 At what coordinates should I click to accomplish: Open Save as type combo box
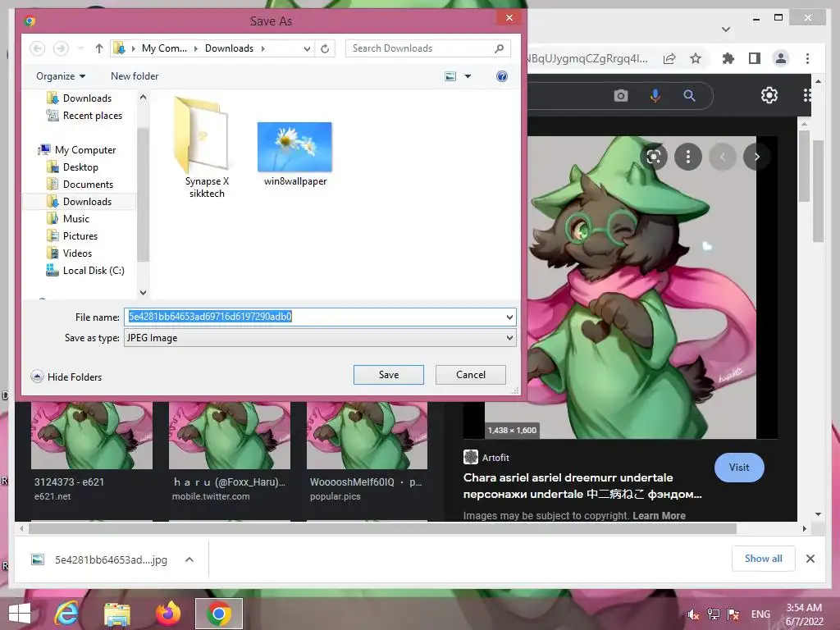320,338
